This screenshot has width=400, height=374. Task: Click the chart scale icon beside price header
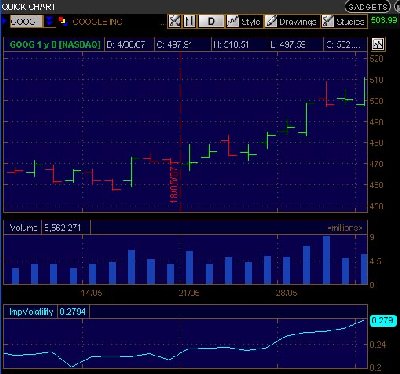(378, 44)
